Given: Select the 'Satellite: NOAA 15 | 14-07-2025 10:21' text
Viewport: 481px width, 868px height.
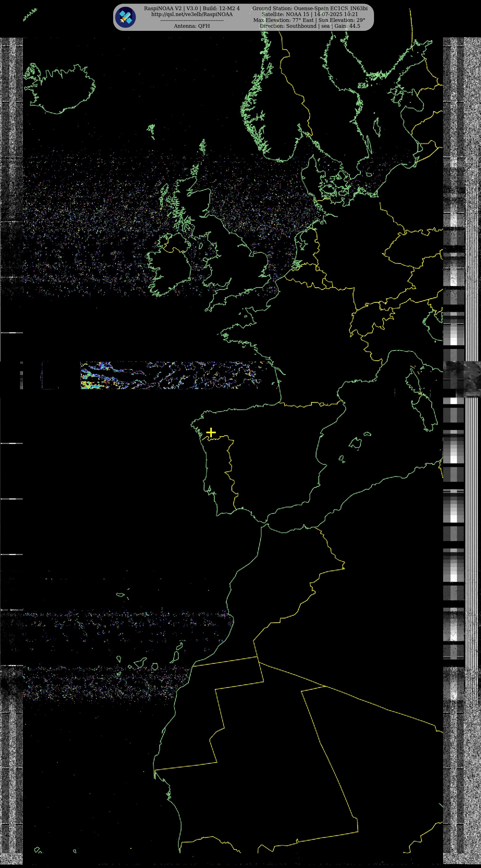Looking at the screenshot, I should pos(310,14).
